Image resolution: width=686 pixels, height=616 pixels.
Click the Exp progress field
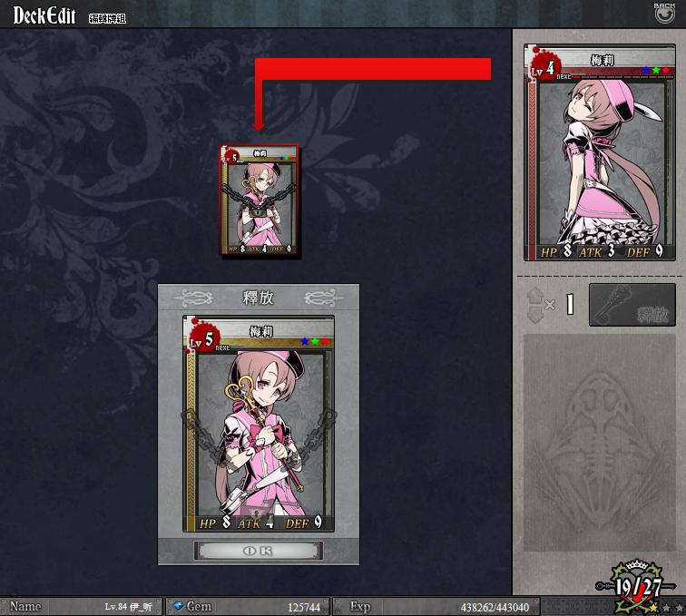click(x=436, y=606)
